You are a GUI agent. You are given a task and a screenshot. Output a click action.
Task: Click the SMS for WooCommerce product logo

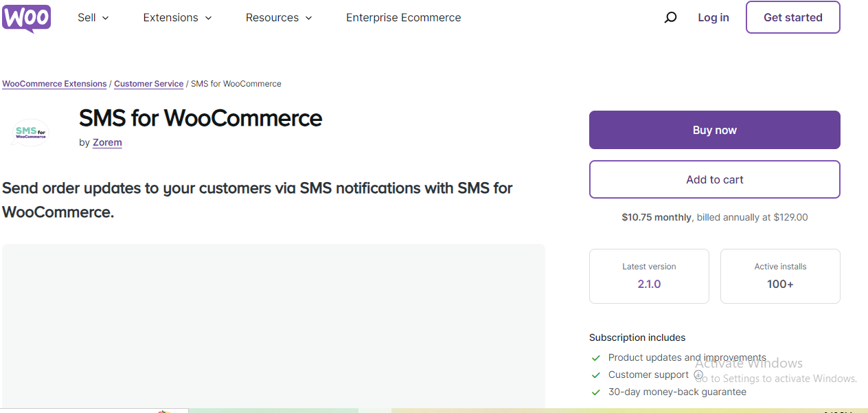pyautogui.click(x=32, y=131)
